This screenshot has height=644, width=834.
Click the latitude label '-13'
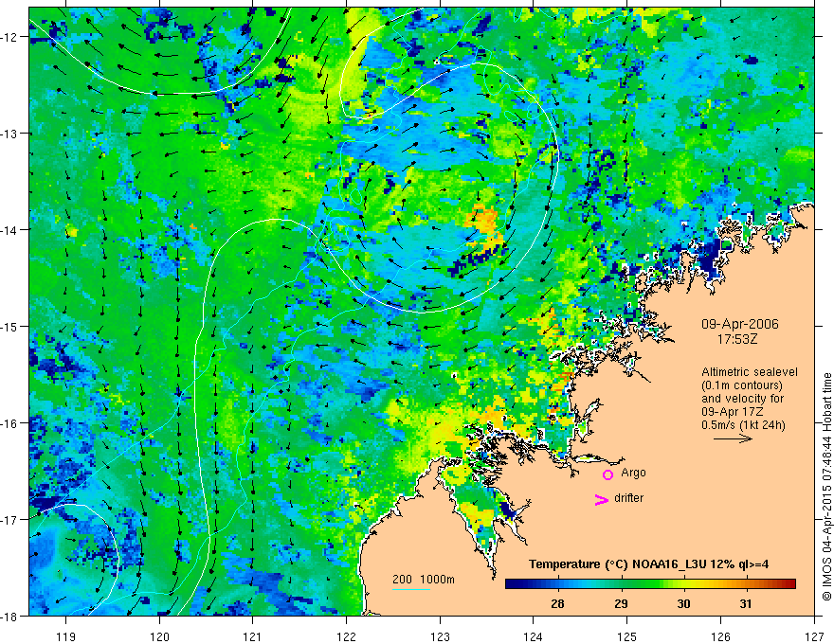[x=10, y=134]
